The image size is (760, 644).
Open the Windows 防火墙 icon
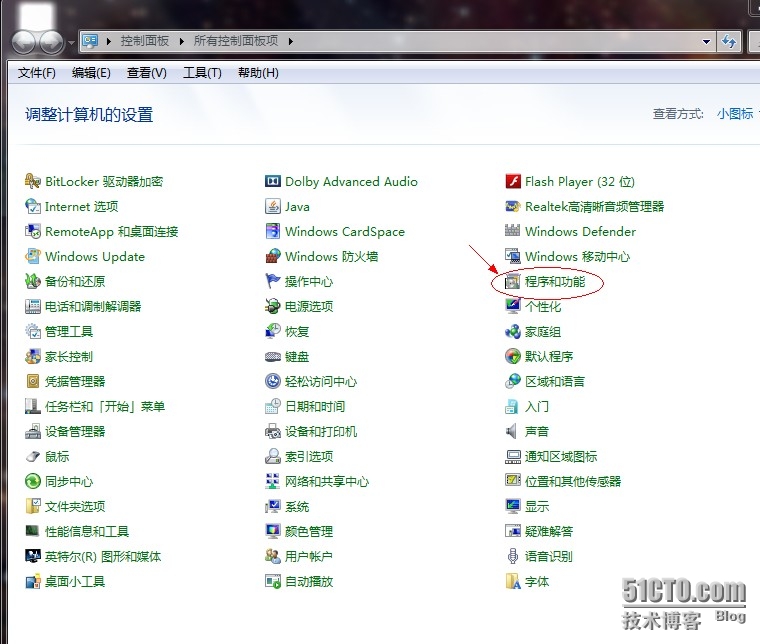click(x=272, y=256)
